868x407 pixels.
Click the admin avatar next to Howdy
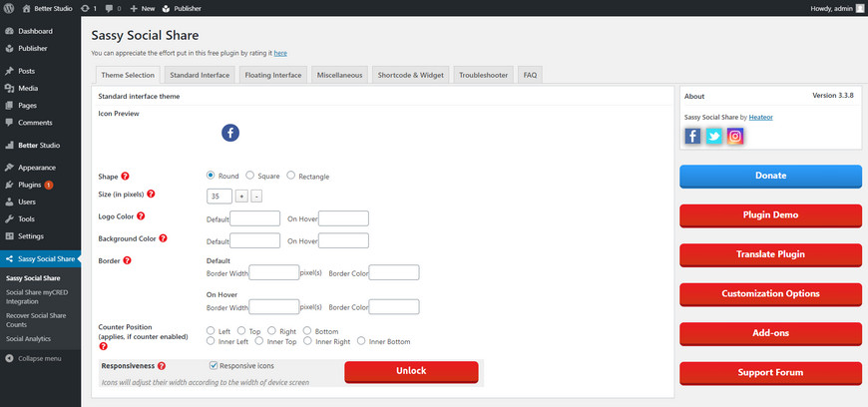(859, 8)
